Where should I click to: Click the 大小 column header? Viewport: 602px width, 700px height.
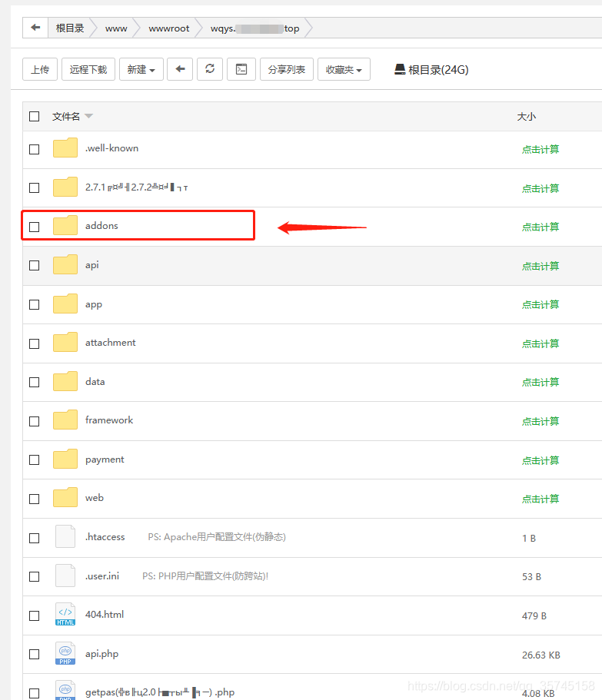(x=526, y=117)
